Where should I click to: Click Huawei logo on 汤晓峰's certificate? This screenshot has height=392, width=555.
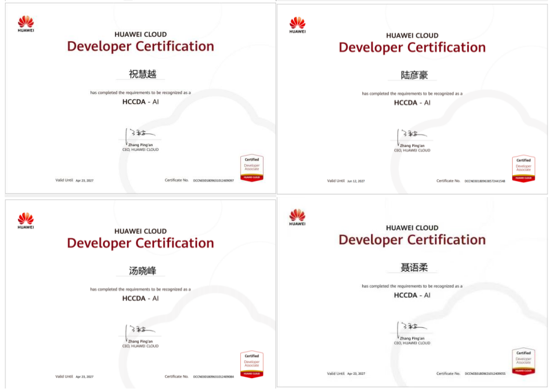pyautogui.click(x=26, y=220)
